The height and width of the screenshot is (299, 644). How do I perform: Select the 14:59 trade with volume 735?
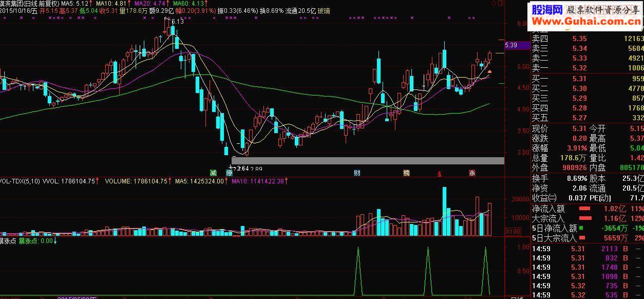click(x=587, y=286)
